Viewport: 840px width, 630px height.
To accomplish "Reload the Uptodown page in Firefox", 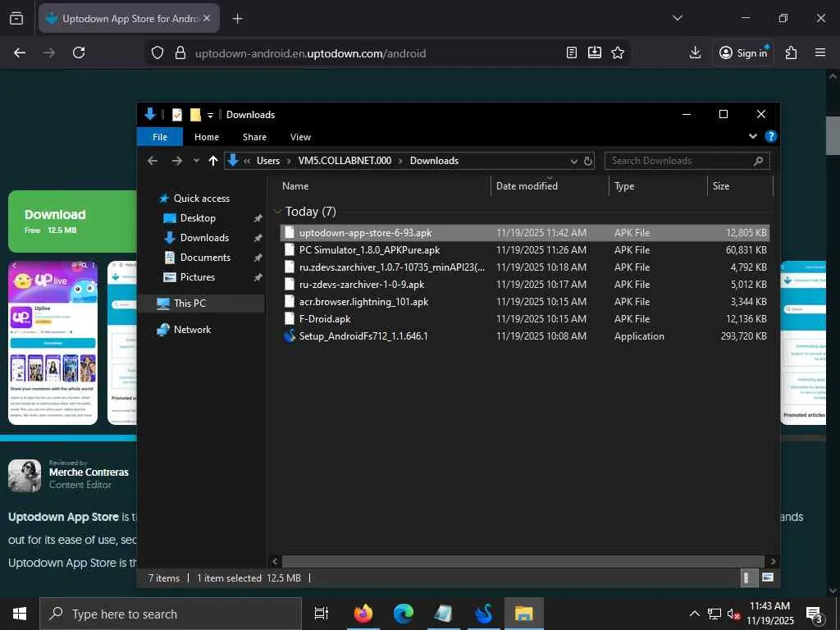I will [x=79, y=52].
